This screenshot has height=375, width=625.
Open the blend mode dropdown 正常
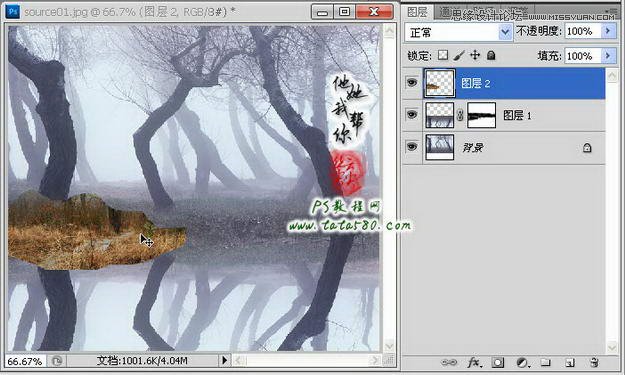click(x=458, y=32)
